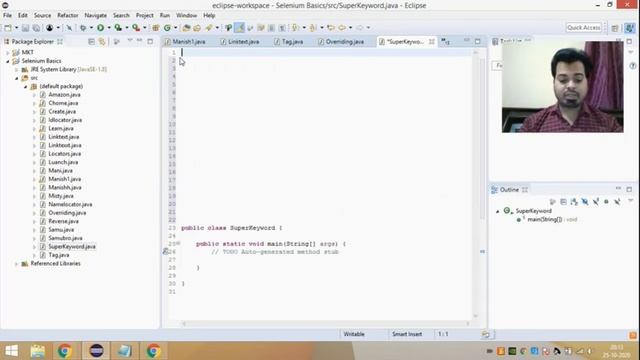Open the Refactor menu
The height and width of the screenshot is (360, 640).
click(68, 15)
